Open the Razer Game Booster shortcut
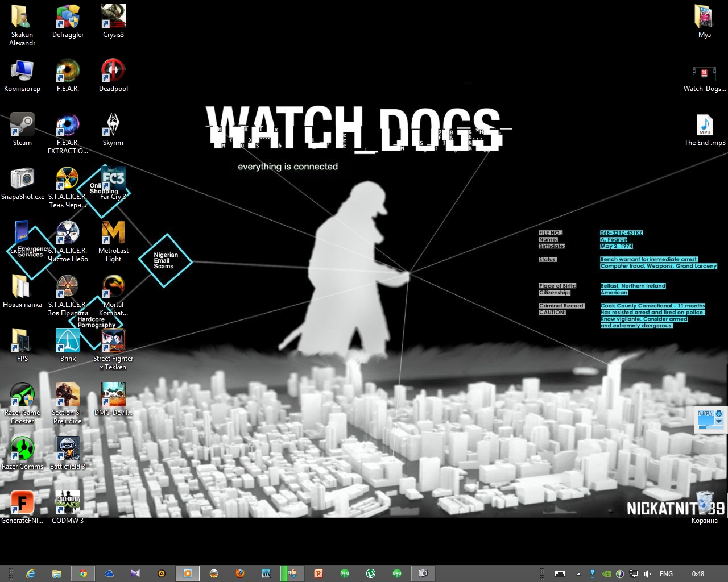This screenshot has width=728, height=582. point(22,404)
